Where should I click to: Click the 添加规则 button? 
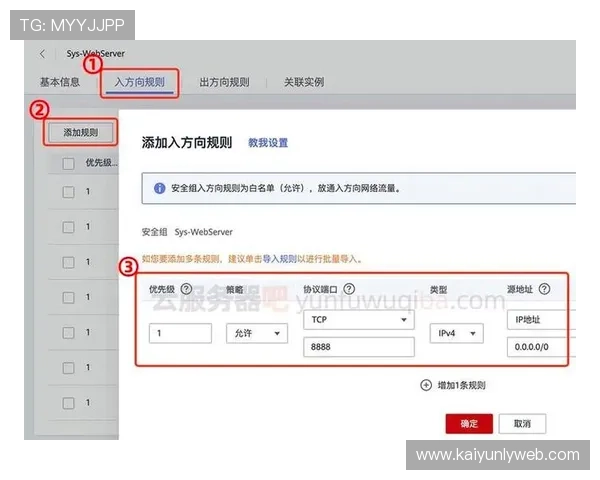[x=81, y=132]
